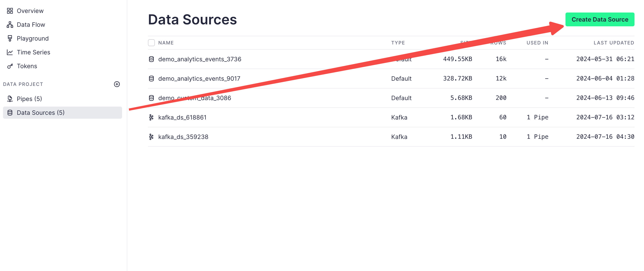
Task: Click the Pipes icon in sidebar
Action: [10, 99]
